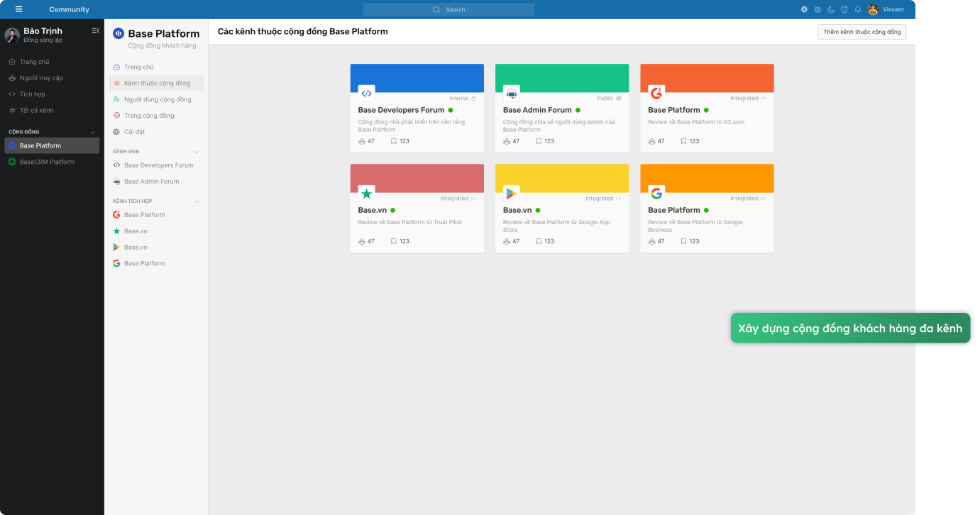Click the code icon on Base Developers Forum card
The height and width of the screenshot is (515, 980).
pyautogui.click(x=366, y=93)
